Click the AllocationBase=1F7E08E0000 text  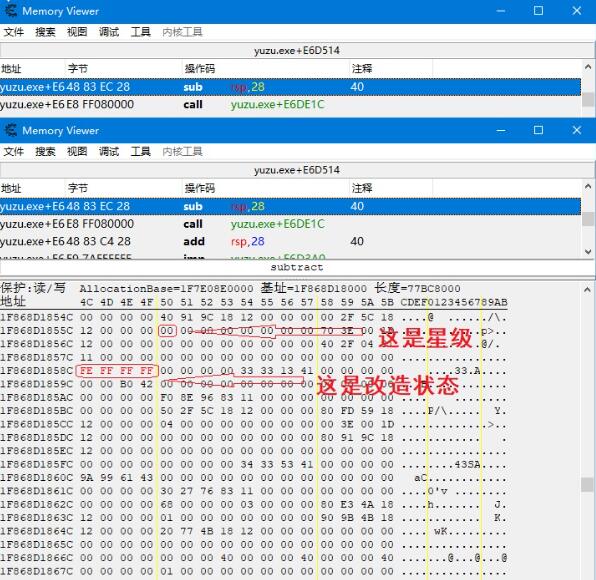[166, 288]
